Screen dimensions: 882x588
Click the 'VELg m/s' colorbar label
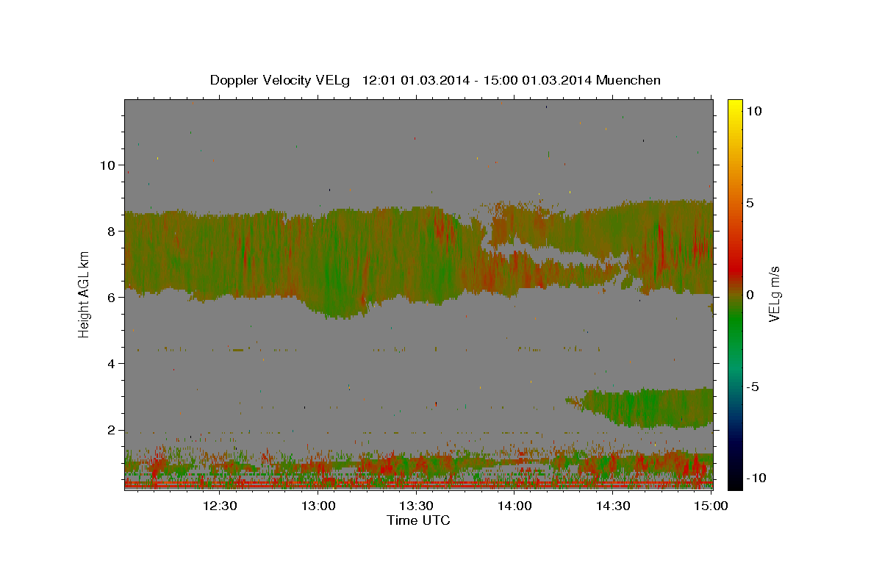point(774,294)
